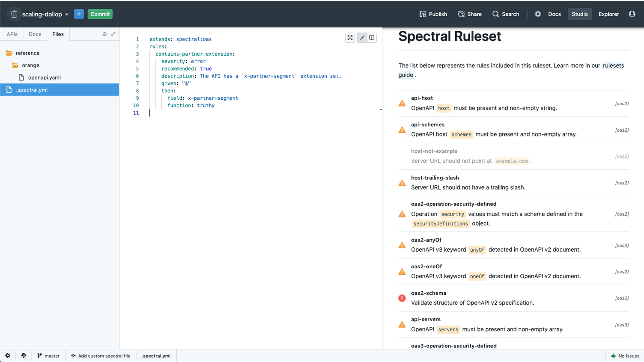
Task: Collapse all folders in the file tree
Action: pyautogui.click(x=113, y=34)
